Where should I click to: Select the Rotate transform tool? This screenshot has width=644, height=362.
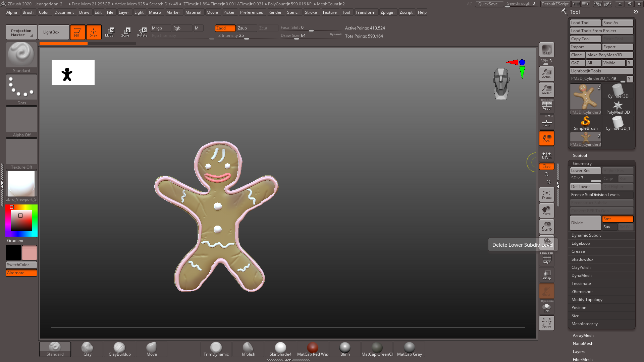pyautogui.click(x=142, y=32)
